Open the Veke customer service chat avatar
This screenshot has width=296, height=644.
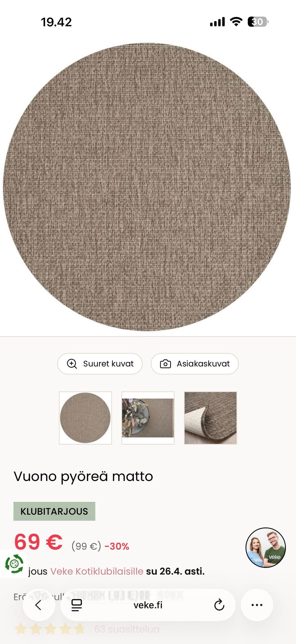pos(265,547)
